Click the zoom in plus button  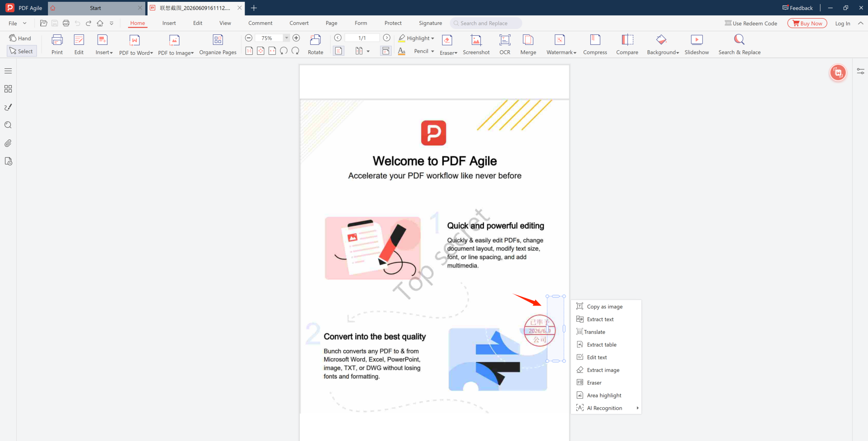296,38
